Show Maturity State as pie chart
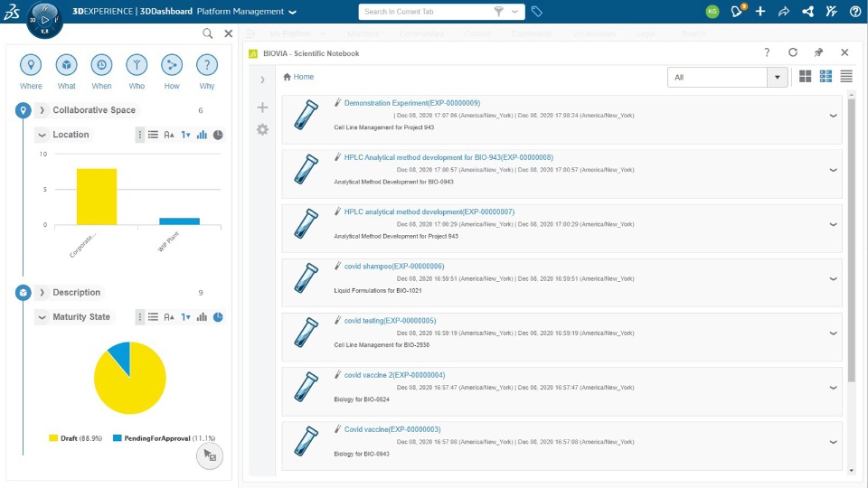Image resolution: width=868 pixels, height=488 pixels. 218,317
